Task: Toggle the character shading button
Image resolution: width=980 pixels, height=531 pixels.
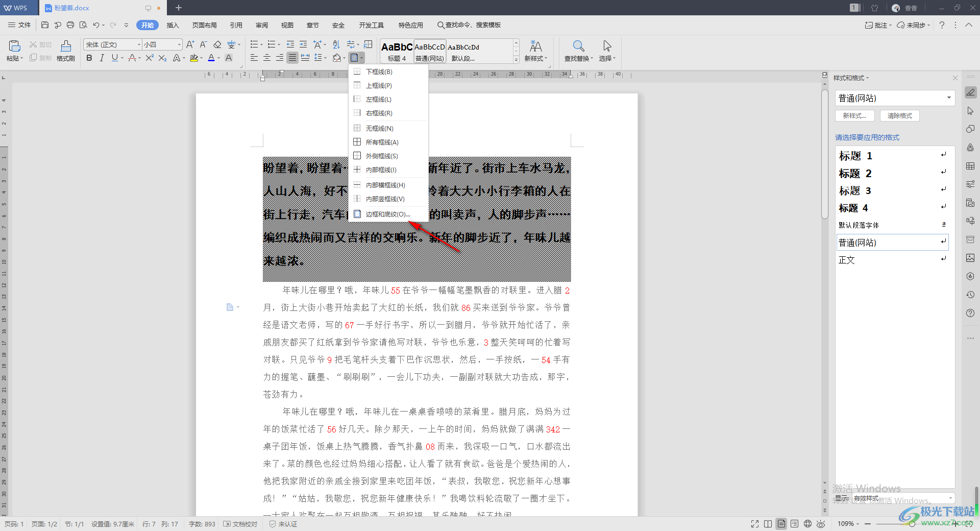Action: [229, 58]
